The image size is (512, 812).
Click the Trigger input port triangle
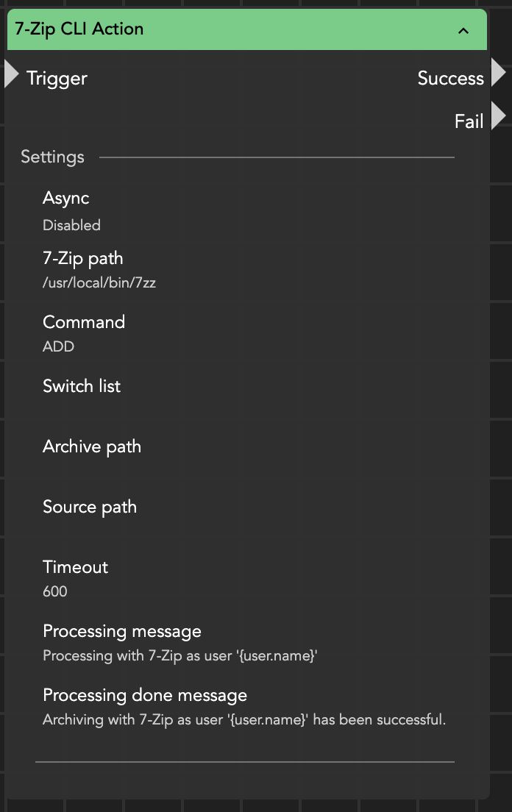tap(11, 74)
